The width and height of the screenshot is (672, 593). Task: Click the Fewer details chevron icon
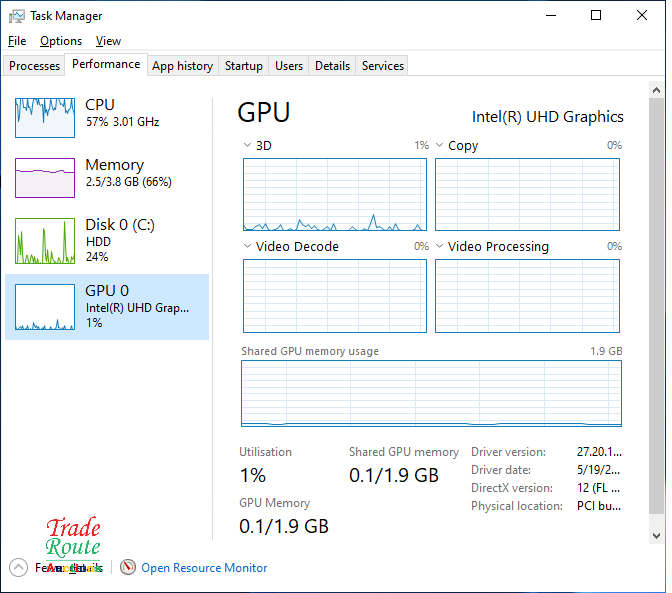(x=18, y=568)
